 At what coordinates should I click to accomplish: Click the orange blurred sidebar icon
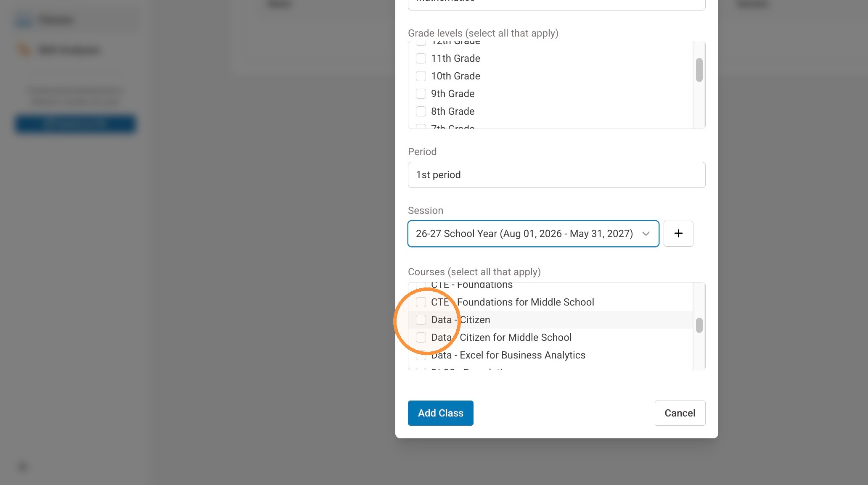pos(24,50)
